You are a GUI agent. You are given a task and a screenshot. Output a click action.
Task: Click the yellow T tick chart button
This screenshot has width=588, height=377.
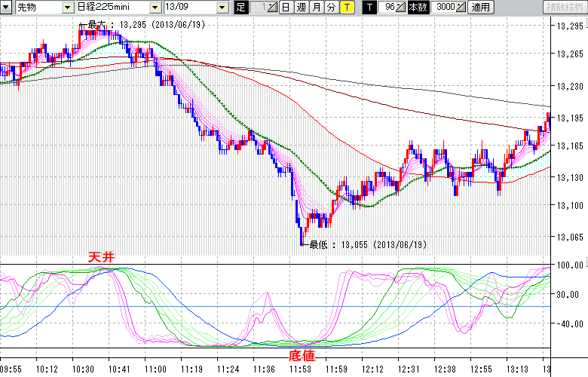tap(345, 8)
